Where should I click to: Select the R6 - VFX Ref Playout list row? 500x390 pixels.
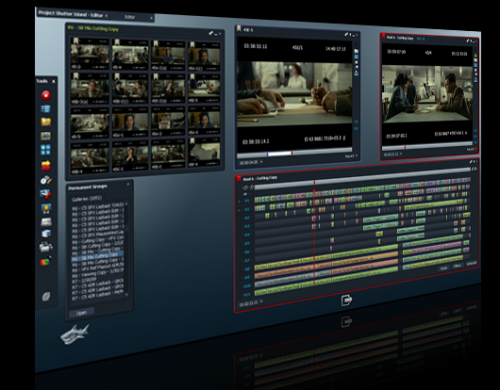click(98, 268)
